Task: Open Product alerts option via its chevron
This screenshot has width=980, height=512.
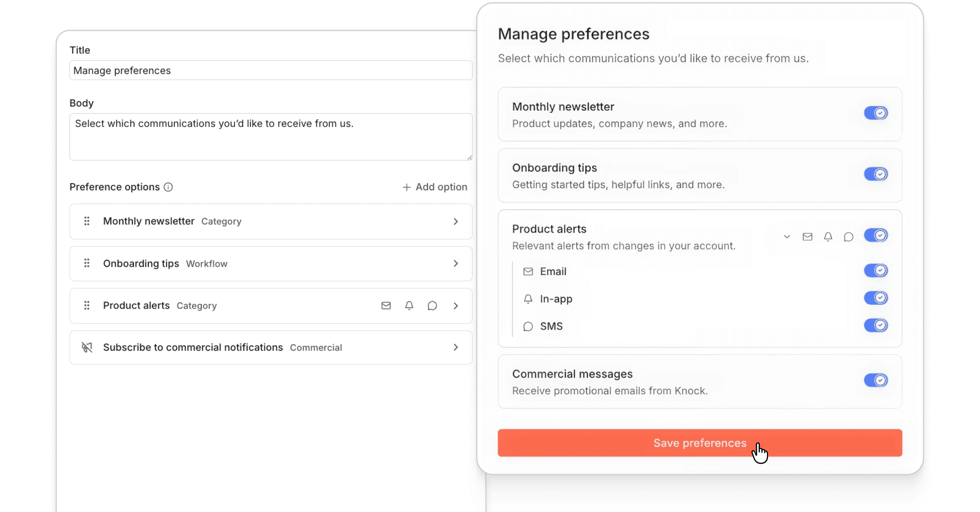Action: pyautogui.click(x=456, y=306)
